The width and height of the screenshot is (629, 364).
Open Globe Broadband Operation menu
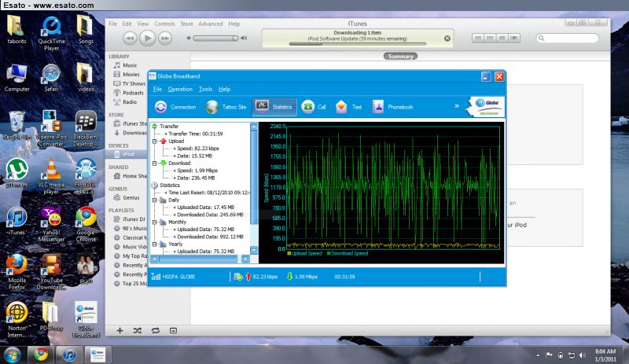click(x=180, y=89)
